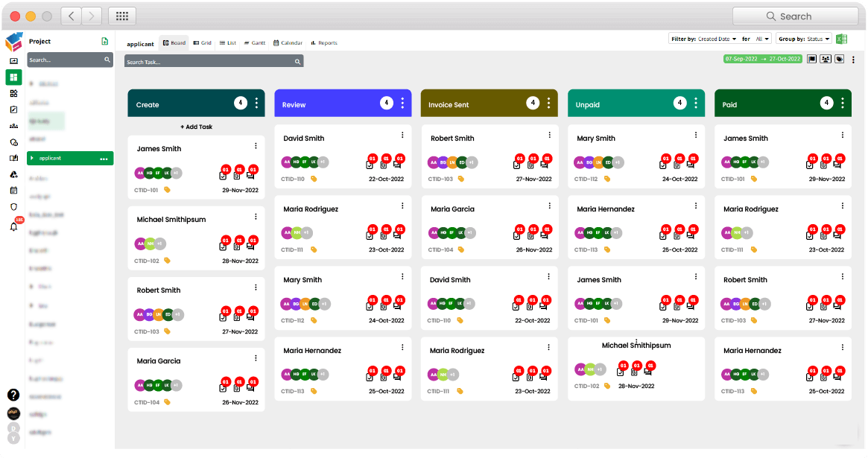The image size is (868, 458).
Task: Switch to the Gantt view tab
Action: (x=254, y=42)
